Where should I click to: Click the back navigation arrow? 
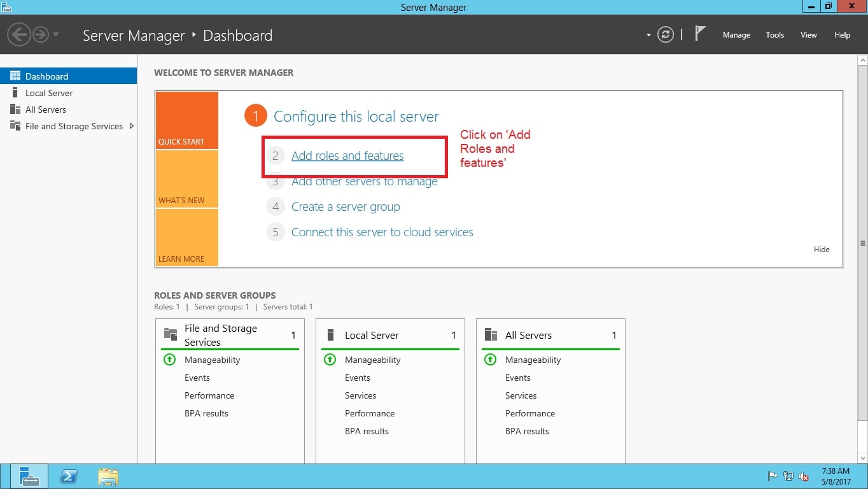tap(20, 34)
